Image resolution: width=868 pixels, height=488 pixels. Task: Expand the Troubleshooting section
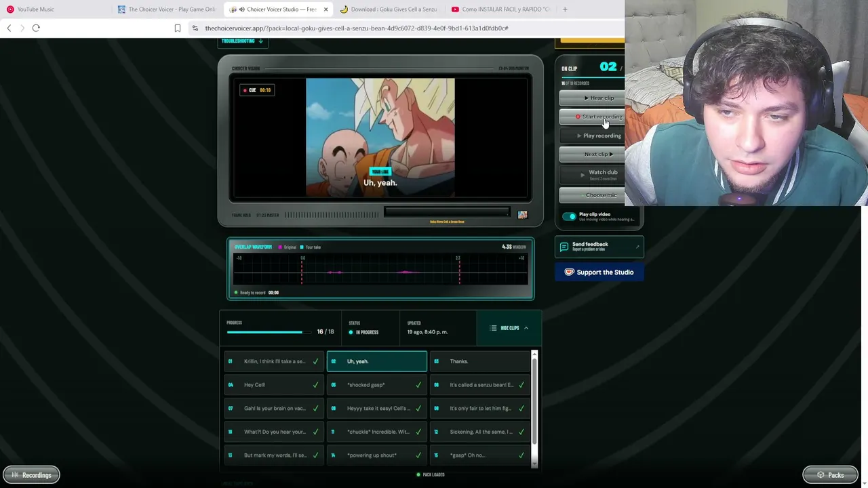242,41
